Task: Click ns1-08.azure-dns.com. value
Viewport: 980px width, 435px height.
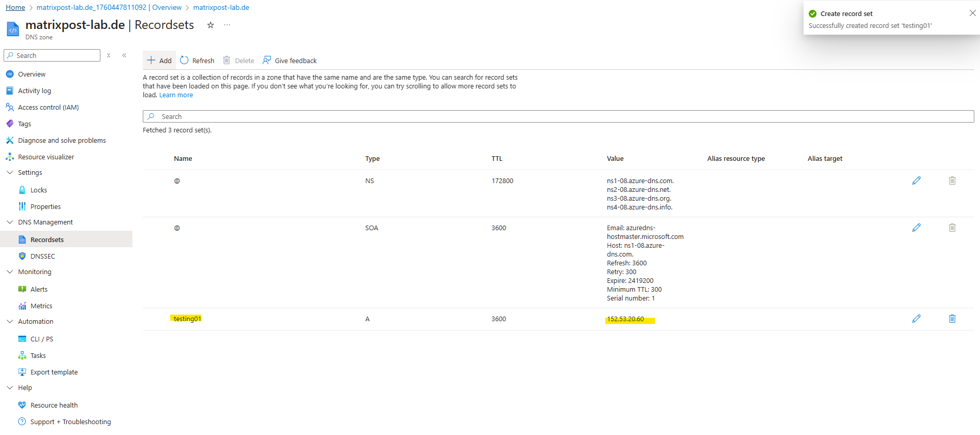Action: click(641, 181)
